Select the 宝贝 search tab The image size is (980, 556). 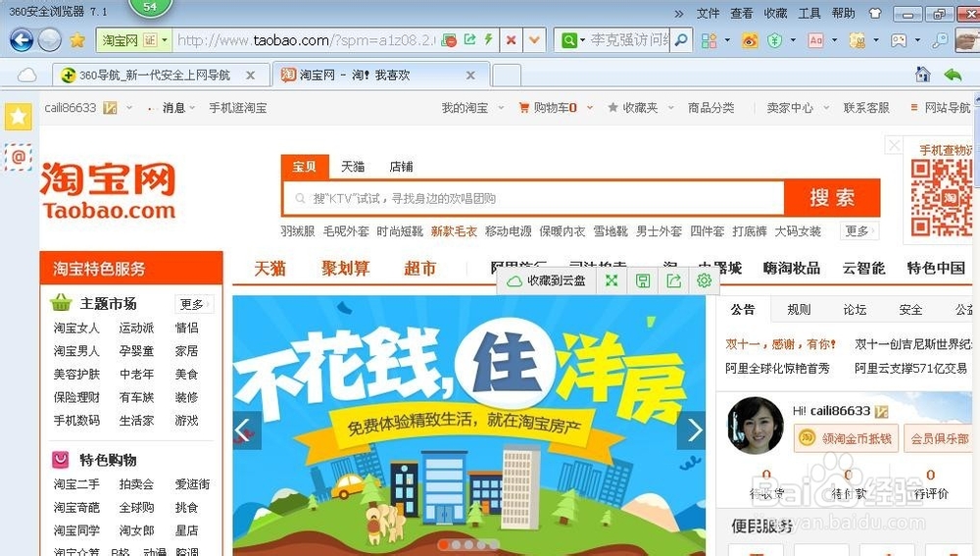click(305, 167)
